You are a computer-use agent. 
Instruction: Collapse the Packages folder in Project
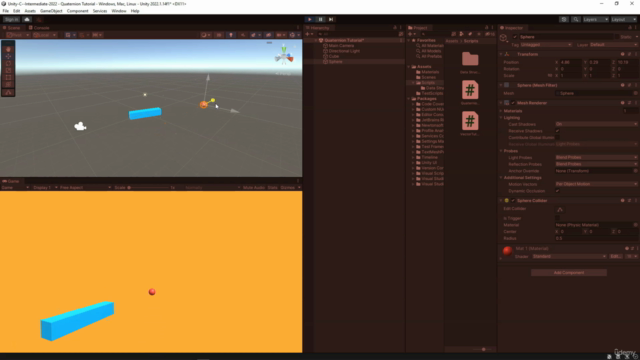click(409, 99)
